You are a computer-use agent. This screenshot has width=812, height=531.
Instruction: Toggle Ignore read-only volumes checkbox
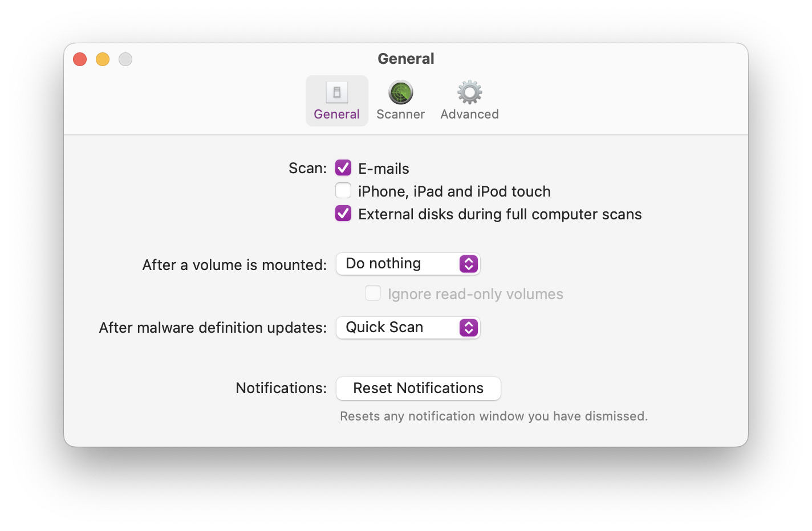pos(373,293)
